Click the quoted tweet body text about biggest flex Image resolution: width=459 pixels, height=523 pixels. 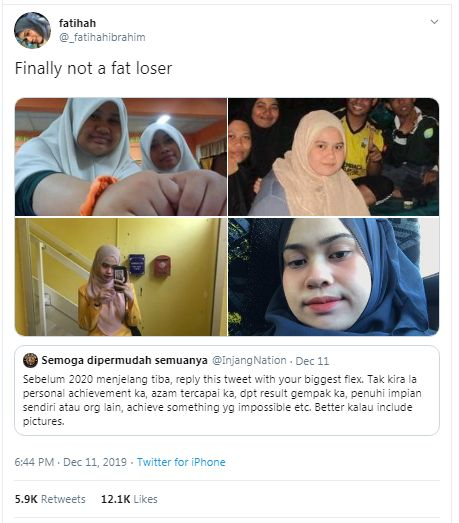coord(222,400)
